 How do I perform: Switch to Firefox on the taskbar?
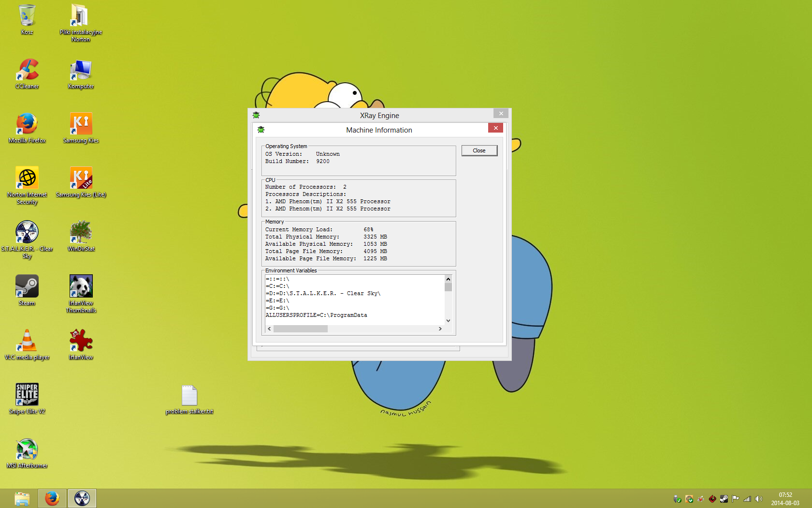coord(52,498)
